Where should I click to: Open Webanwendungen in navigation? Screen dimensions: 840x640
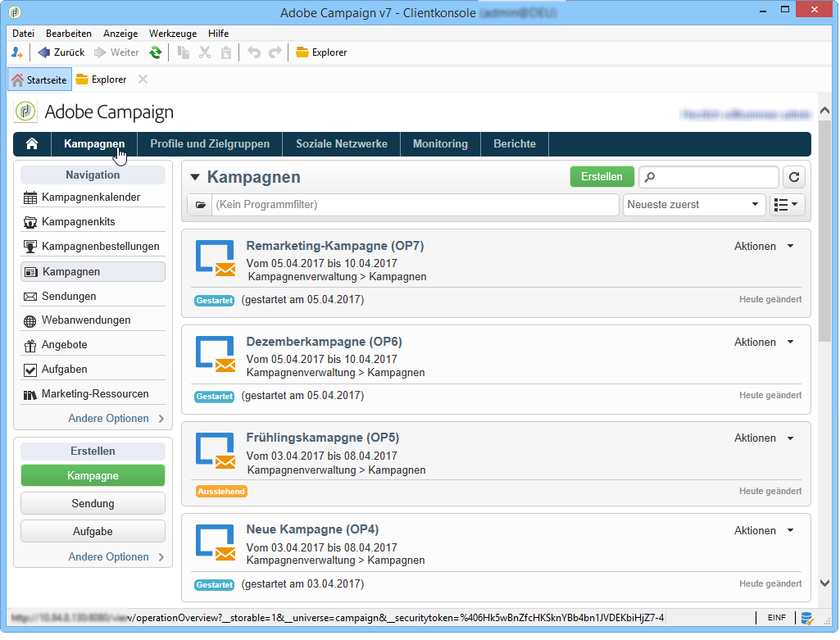click(x=93, y=320)
